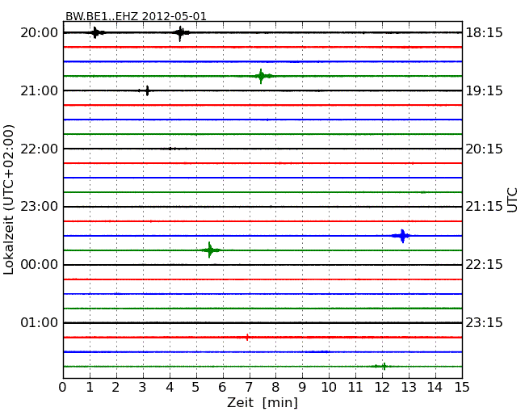525x420 pixels.
Task: Pick the first black event on the 20:00 trace
Action: point(96,32)
